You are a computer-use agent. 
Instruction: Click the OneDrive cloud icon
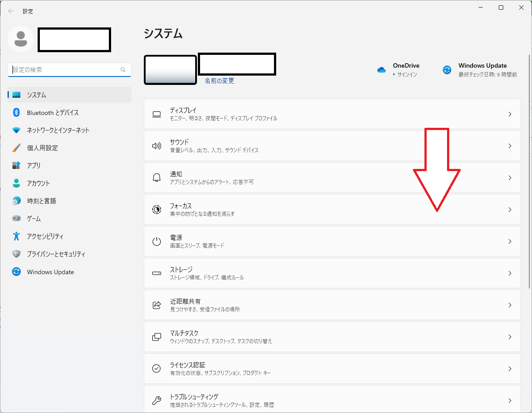pyautogui.click(x=382, y=70)
